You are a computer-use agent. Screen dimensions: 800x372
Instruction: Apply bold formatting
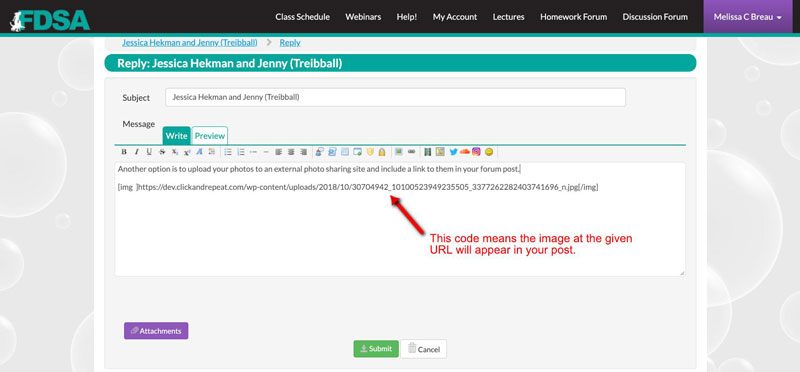[123, 152]
